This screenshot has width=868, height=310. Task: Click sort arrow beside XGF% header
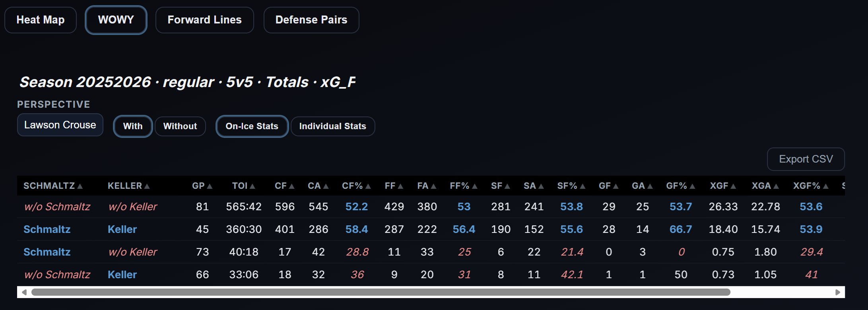coord(826,186)
